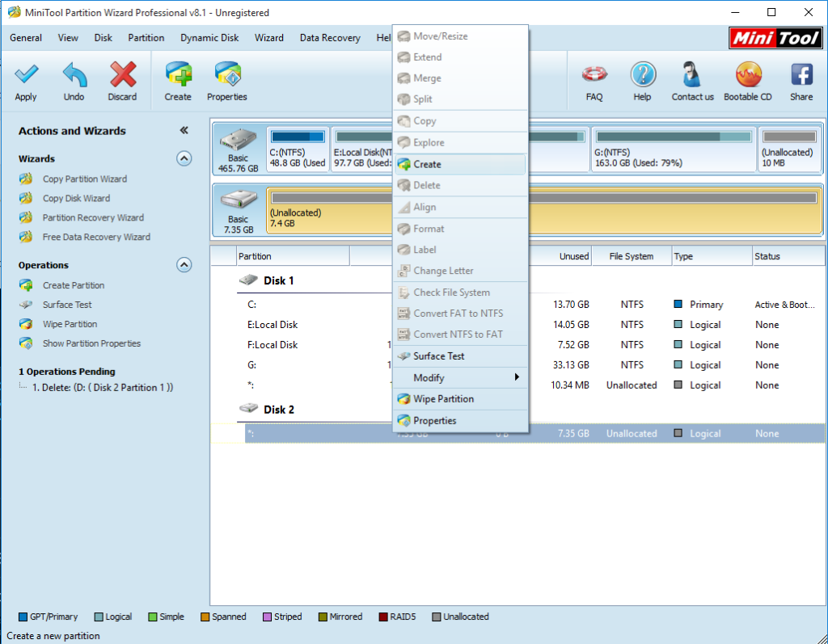The image size is (828, 644).
Task: Click the blue Primary type swatch
Action: click(678, 304)
